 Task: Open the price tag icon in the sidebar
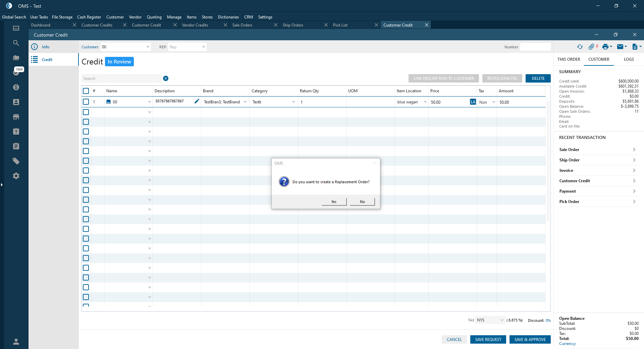[x=16, y=161]
